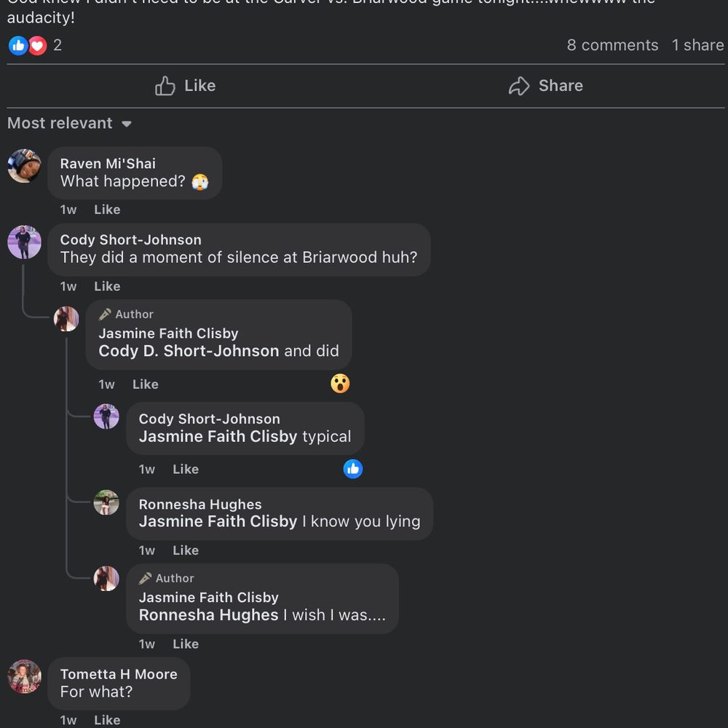Screen dimensions: 728x728
Task: Open the Tometta H Moore name link
Action: (x=119, y=674)
